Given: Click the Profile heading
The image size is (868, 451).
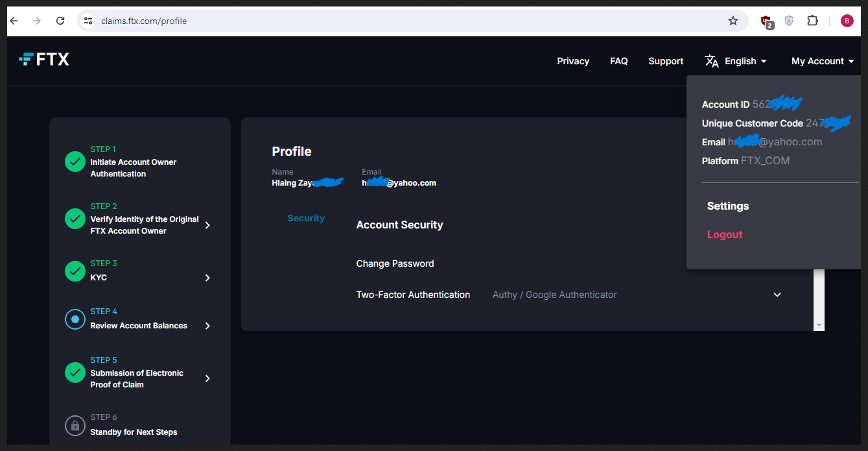Looking at the screenshot, I should coord(292,151).
